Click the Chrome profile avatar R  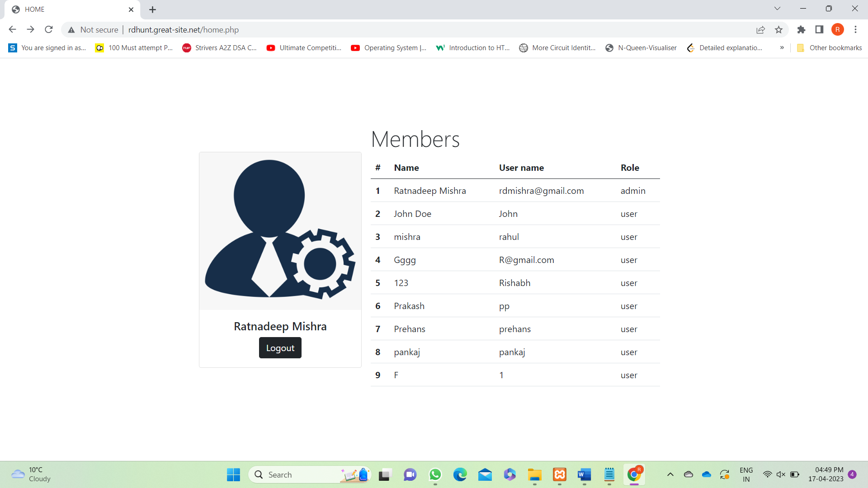(838, 29)
